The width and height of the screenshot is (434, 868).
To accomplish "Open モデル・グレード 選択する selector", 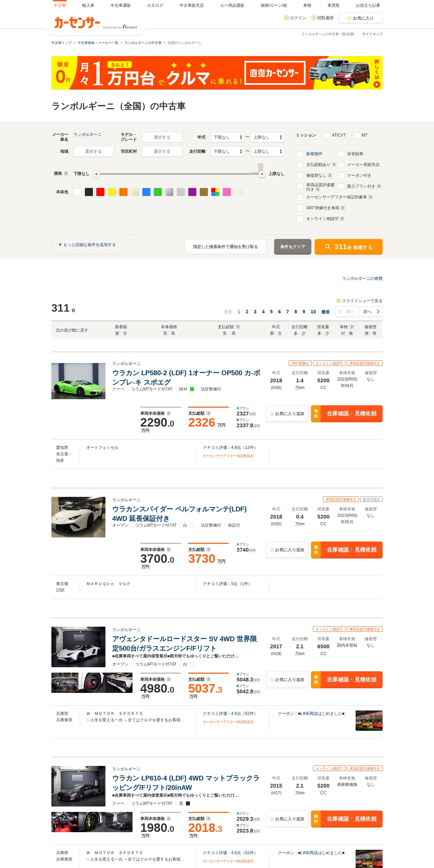I will pos(162,137).
